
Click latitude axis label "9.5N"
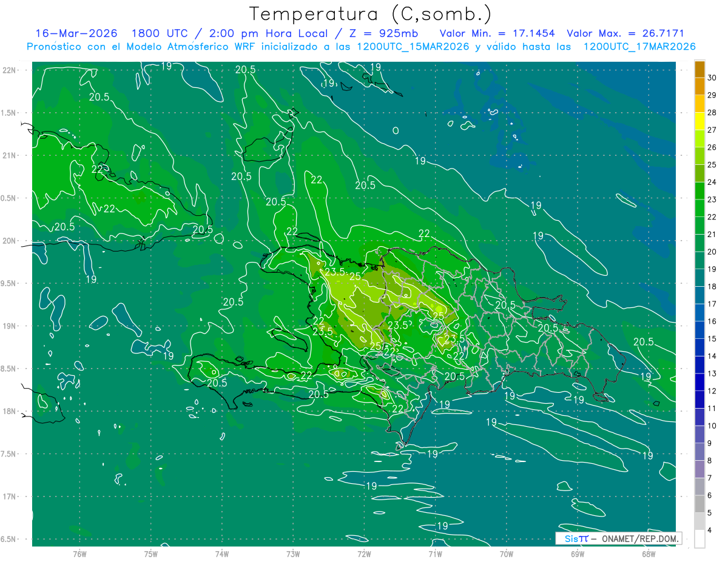[9, 284]
